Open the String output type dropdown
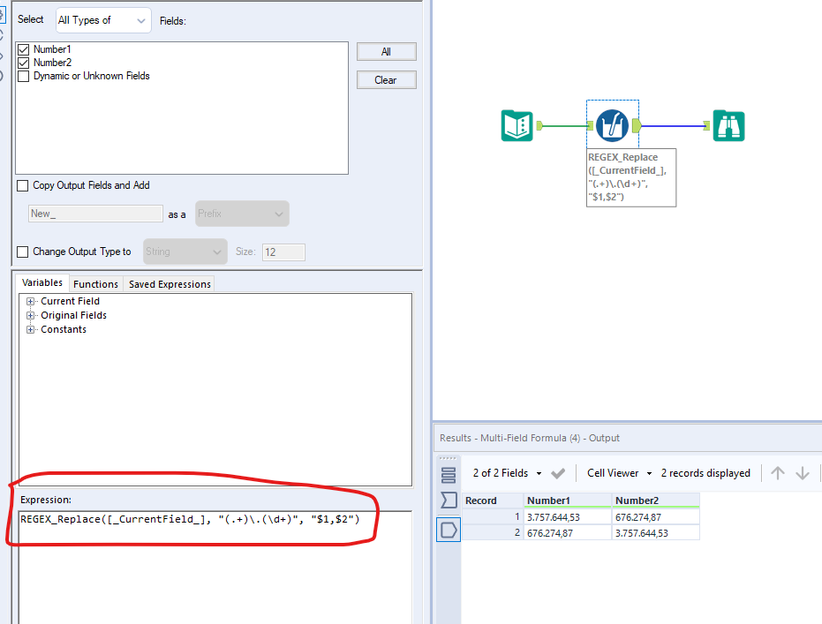The width and height of the screenshot is (822, 624). [x=185, y=252]
